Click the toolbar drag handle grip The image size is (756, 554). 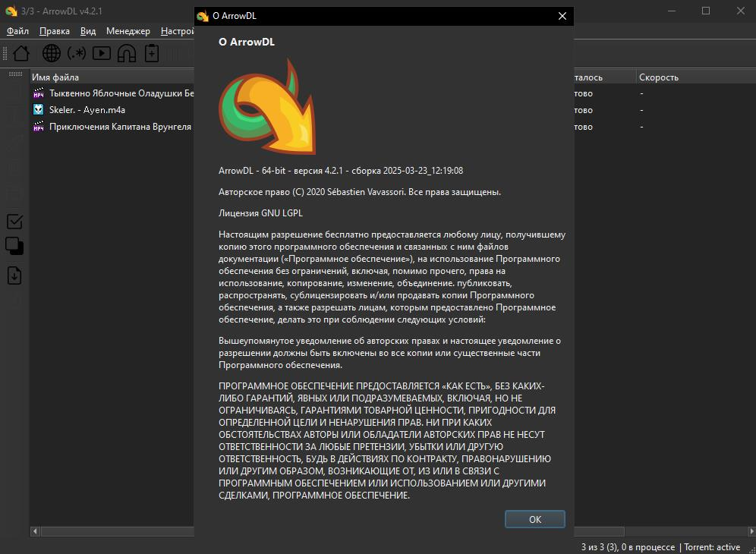[x=5, y=53]
